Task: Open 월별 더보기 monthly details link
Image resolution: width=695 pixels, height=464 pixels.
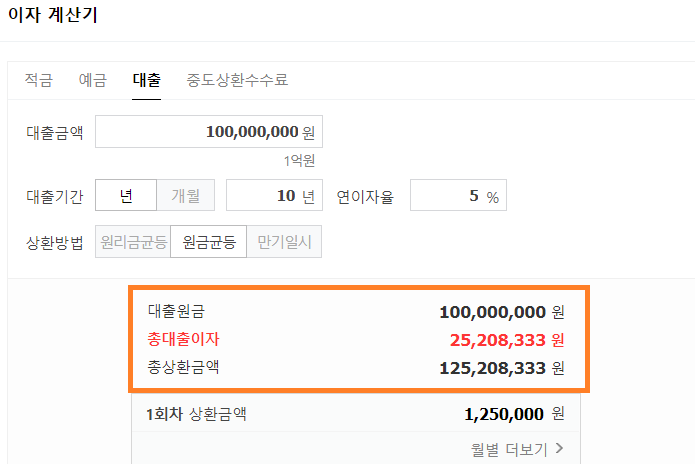Action: click(517, 449)
